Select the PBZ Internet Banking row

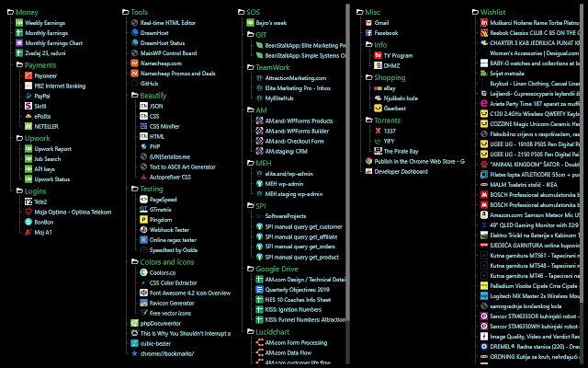click(55, 86)
